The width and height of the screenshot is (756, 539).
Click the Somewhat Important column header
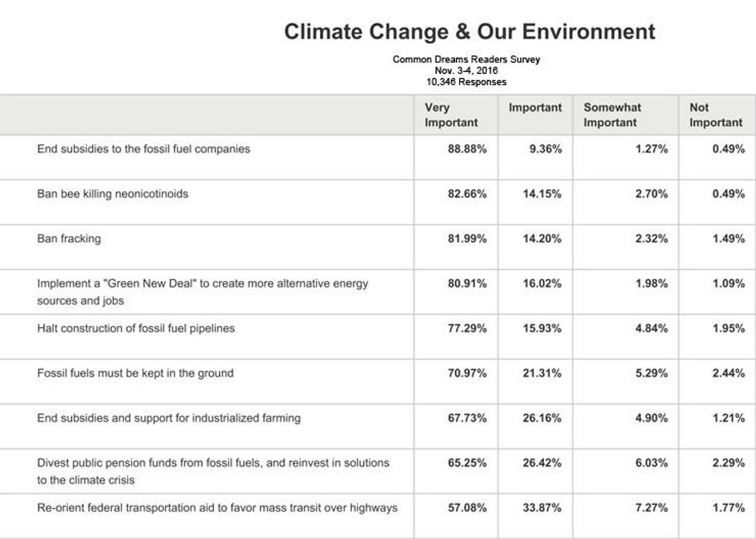(612, 115)
